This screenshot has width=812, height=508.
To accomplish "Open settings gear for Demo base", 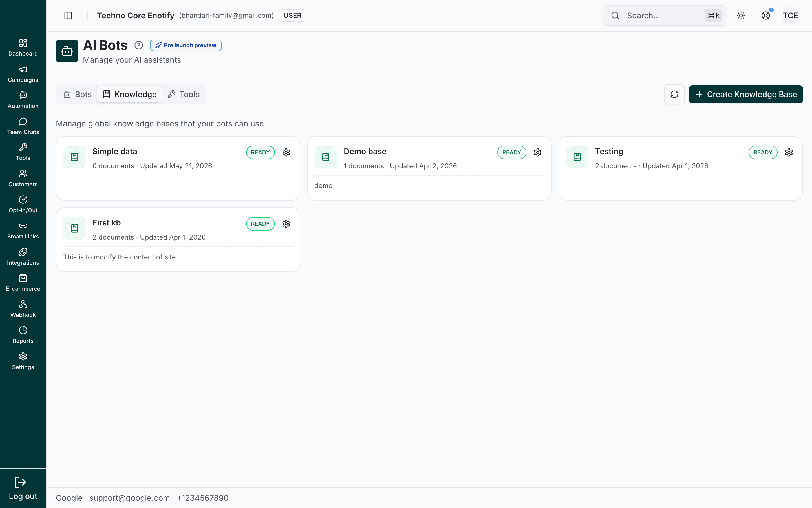I will pyautogui.click(x=538, y=152).
